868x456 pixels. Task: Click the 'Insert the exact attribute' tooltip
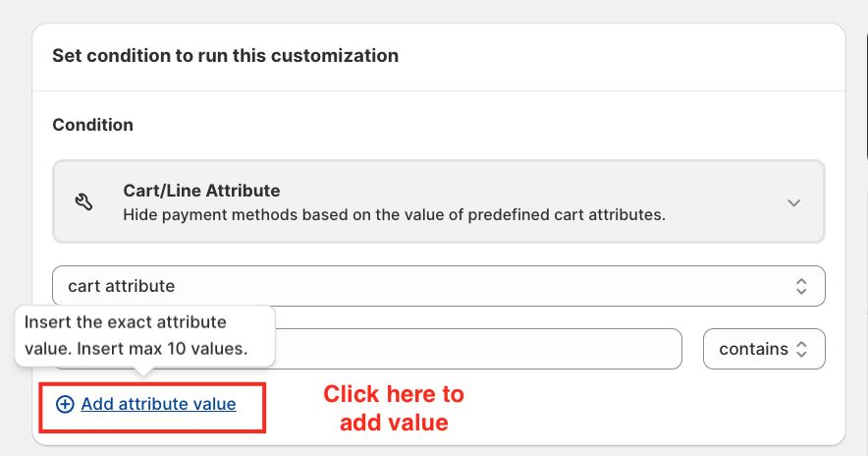click(x=126, y=322)
